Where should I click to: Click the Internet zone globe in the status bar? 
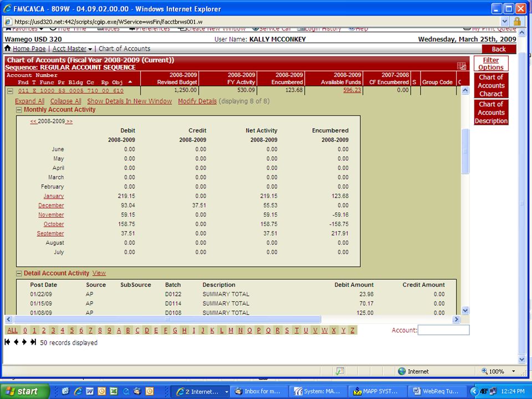tap(402, 371)
